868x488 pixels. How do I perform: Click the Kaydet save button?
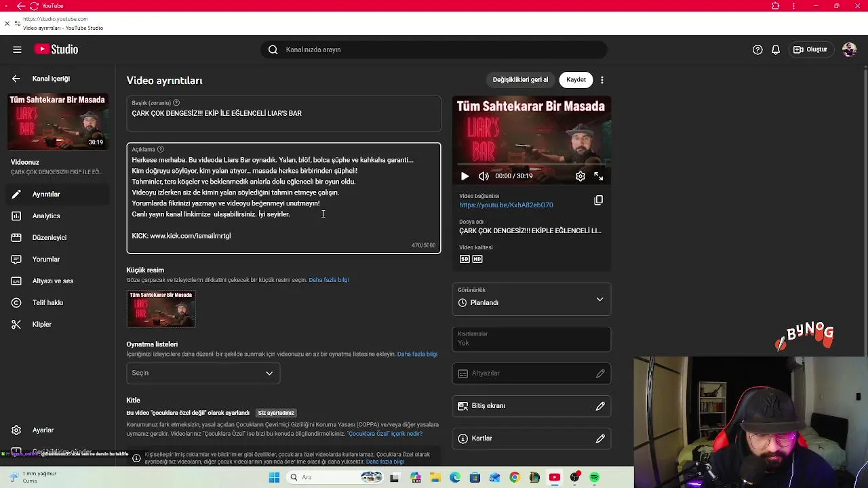click(x=576, y=80)
